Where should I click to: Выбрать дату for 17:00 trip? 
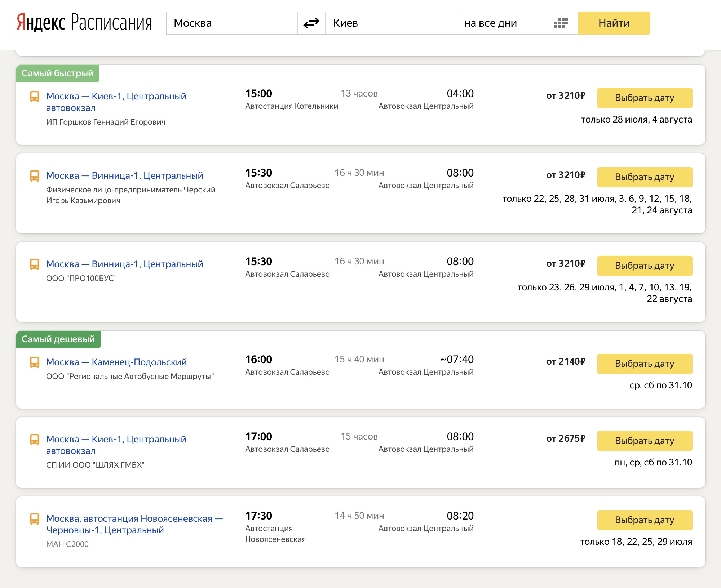pyautogui.click(x=645, y=441)
